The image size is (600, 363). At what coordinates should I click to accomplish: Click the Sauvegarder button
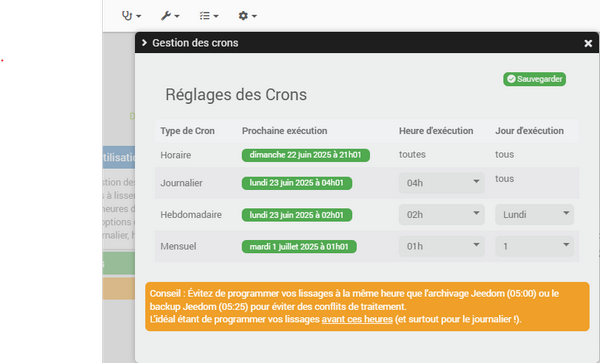pos(534,79)
